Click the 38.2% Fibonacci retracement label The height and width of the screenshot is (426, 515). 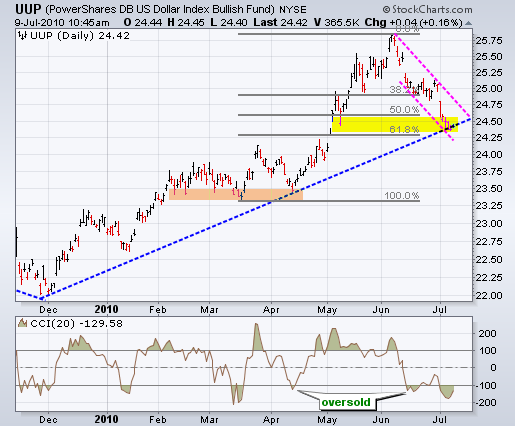404,89
